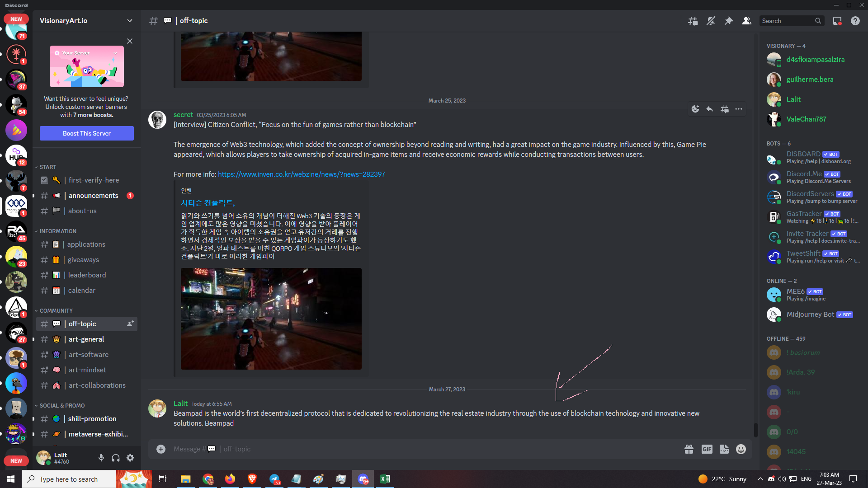
Task: Open Excel from the taskbar
Action: pyautogui.click(x=385, y=479)
